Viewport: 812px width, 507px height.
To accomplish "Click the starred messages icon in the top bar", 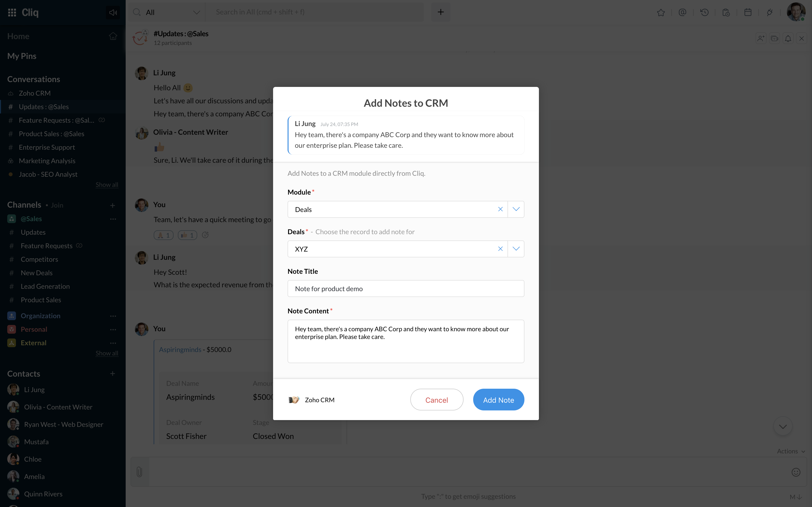I will (x=661, y=12).
